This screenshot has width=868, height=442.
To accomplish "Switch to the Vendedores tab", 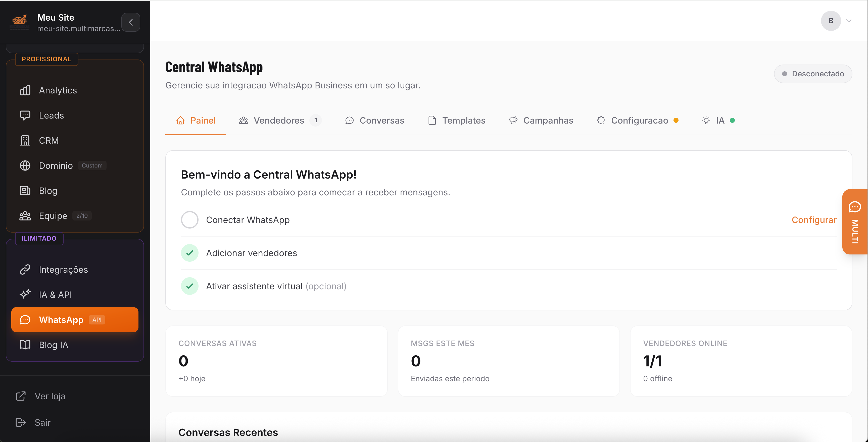I will pyautogui.click(x=280, y=121).
